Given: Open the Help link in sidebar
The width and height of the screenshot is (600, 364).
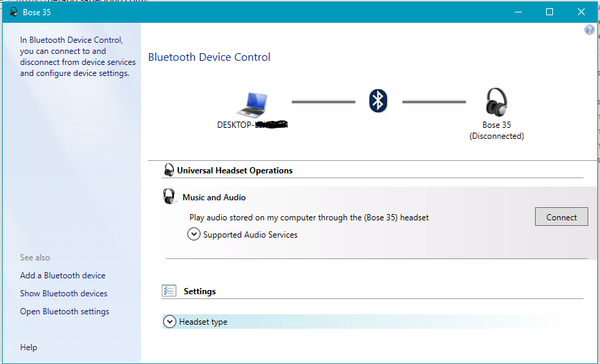Looking at the screenshot, I should click(x=29, y=347).
